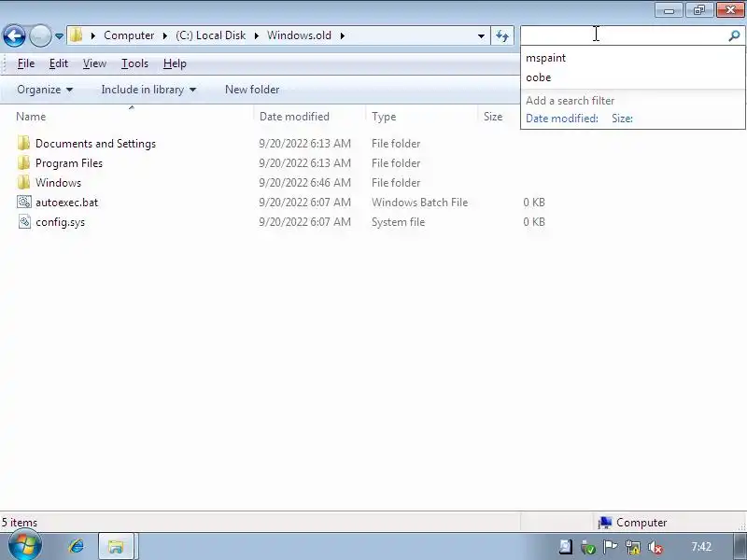Select Documents and Settings folder icon

[x=23, y=144]
